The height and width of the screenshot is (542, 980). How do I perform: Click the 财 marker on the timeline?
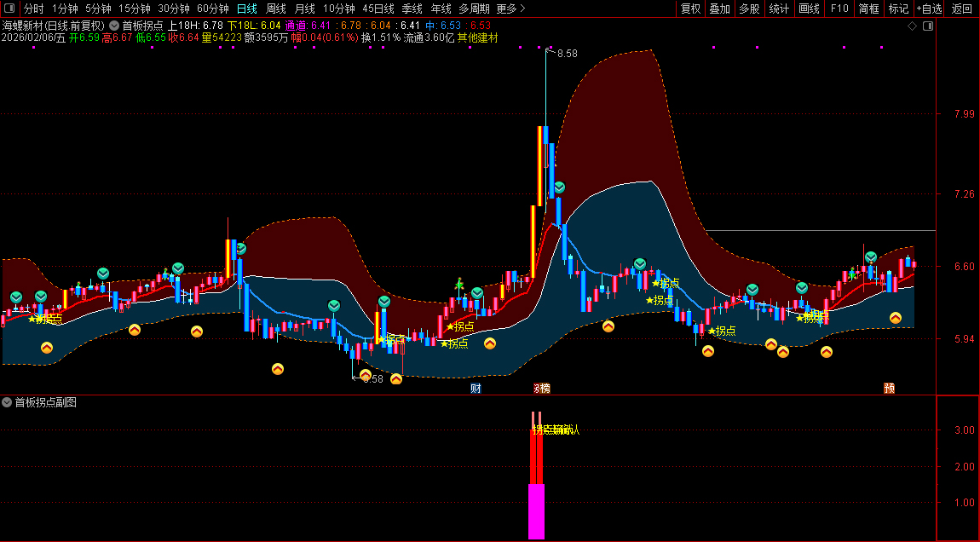pyautogui.click(x=476, y=389)
